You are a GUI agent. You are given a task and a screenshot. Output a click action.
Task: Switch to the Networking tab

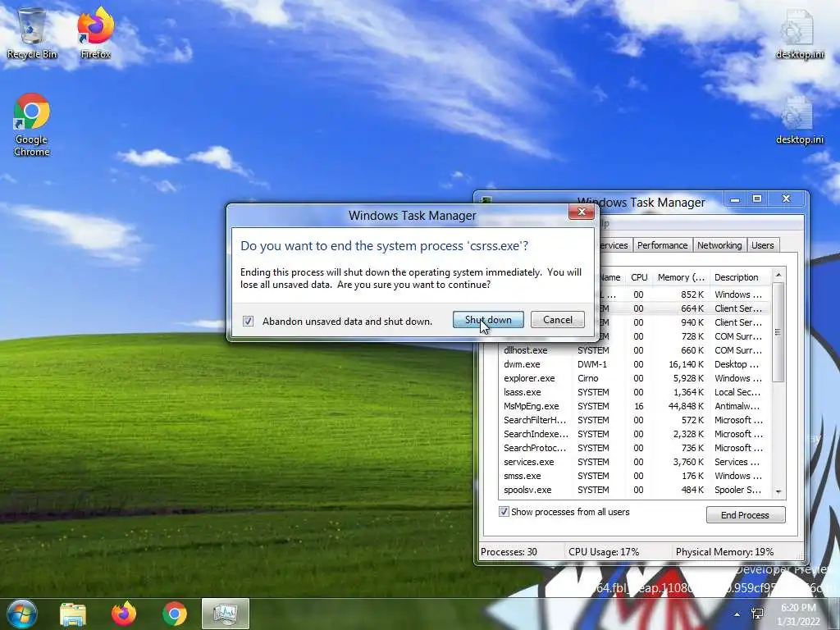[719, 244]
